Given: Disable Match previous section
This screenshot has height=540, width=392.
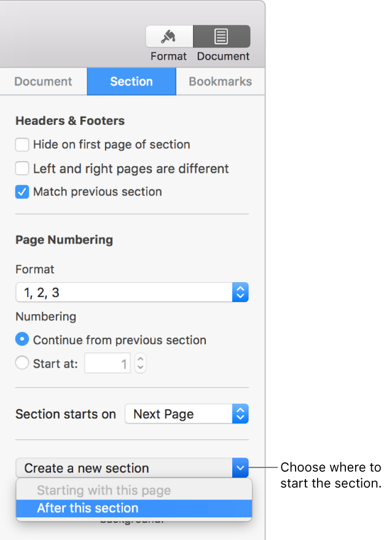Looking at the screenshot, I should click(22, 192).
